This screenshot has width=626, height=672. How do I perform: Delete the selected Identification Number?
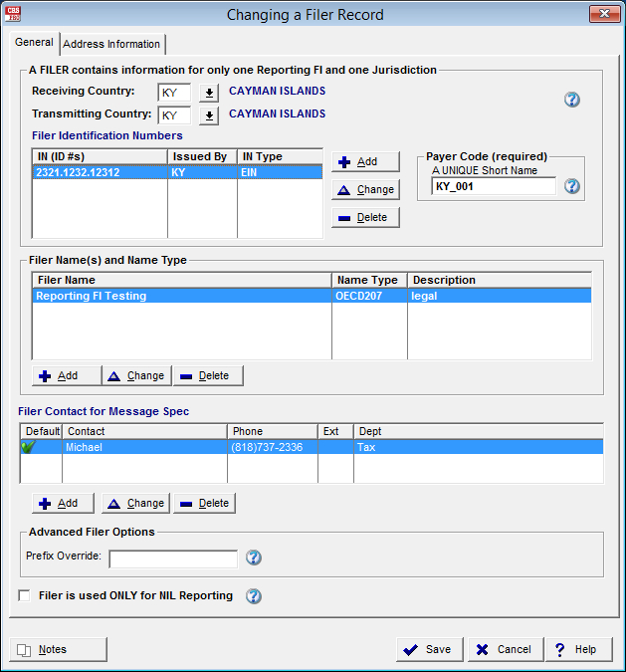coord(365,217)
